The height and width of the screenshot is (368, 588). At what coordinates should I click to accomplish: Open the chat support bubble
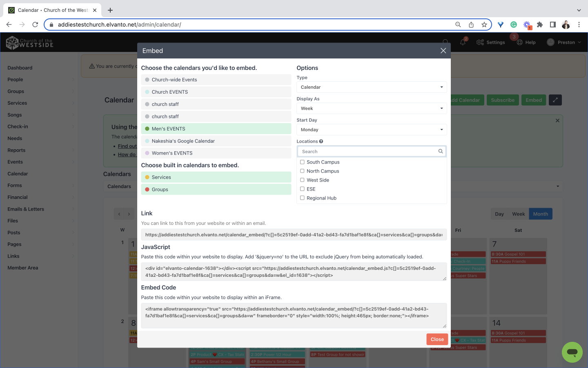pyautogui.click(x=572, y=352)
